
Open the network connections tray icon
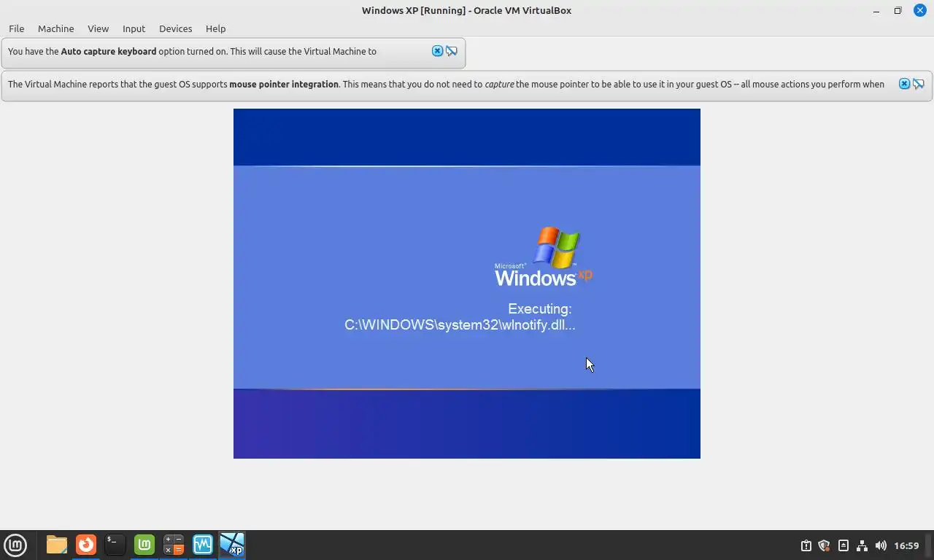[862, 545]
